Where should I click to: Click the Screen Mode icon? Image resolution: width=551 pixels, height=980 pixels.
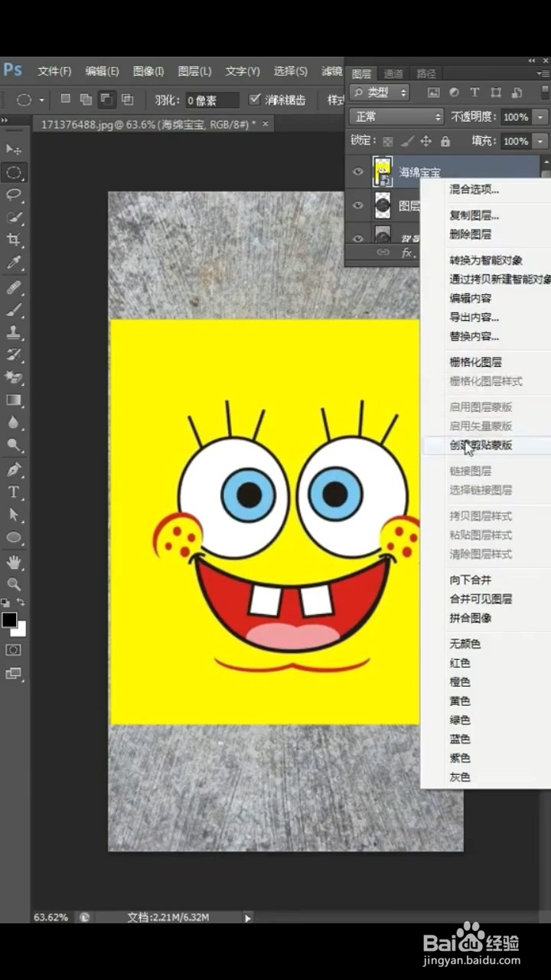(14, 674)
